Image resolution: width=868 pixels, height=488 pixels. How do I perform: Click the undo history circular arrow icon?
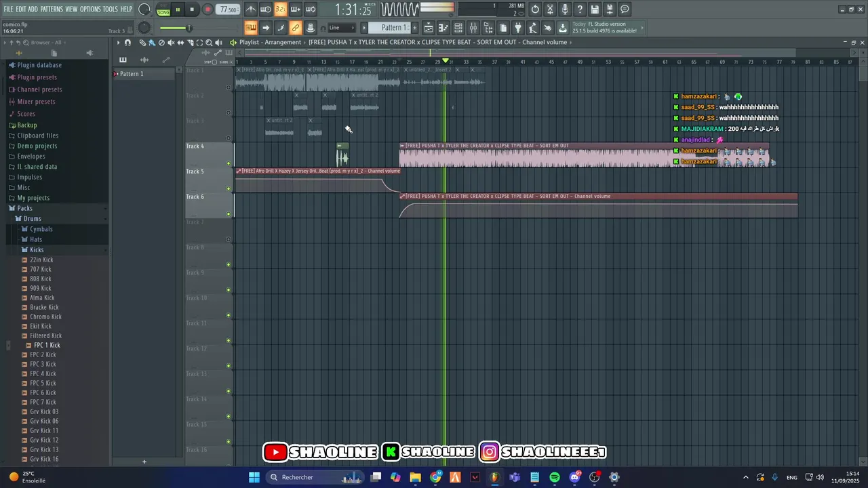click(x=535, y=9)
